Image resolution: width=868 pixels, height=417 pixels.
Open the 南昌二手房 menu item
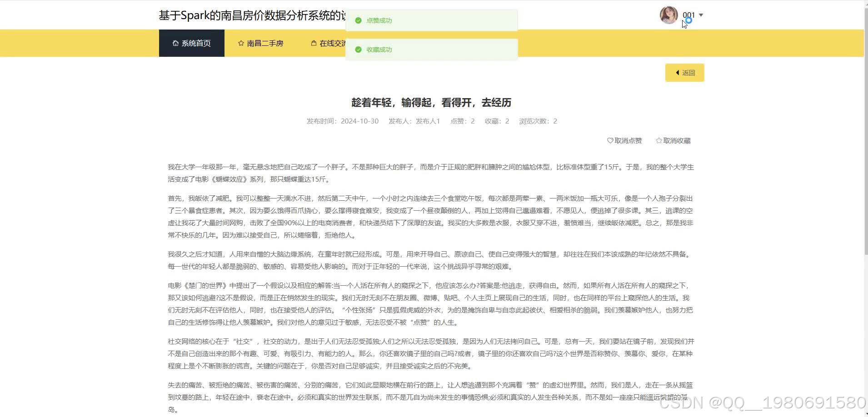(x=260, y=43)
